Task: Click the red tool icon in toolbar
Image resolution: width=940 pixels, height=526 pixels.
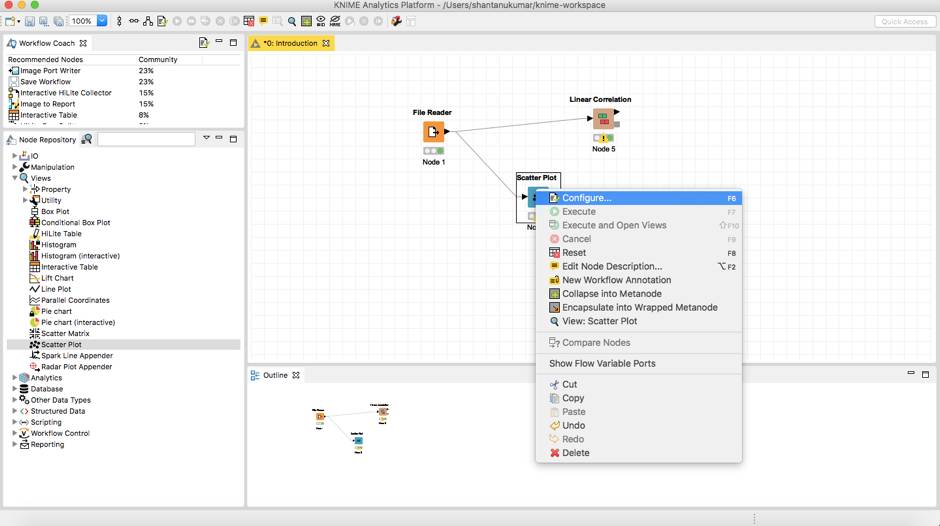Action: [396, 21]
